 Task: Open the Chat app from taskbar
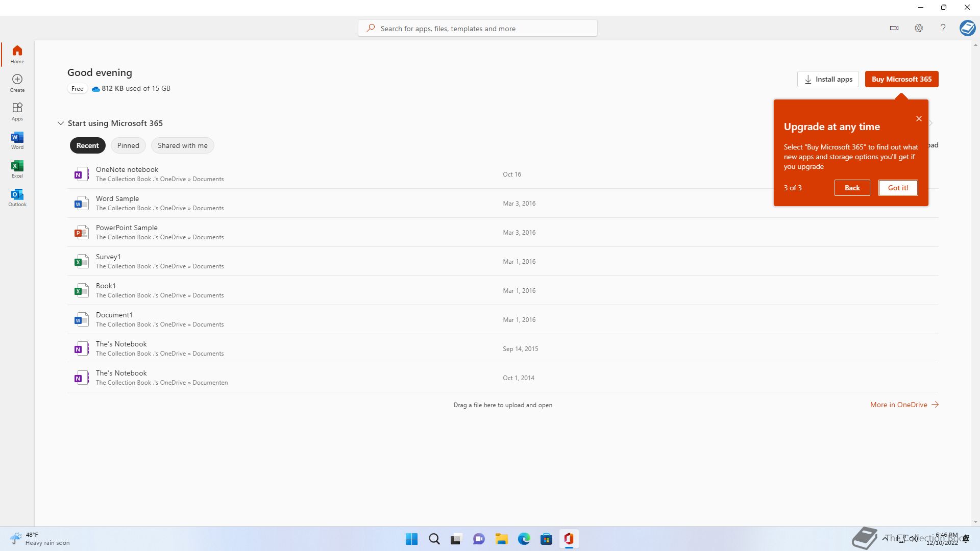point(479,539)
